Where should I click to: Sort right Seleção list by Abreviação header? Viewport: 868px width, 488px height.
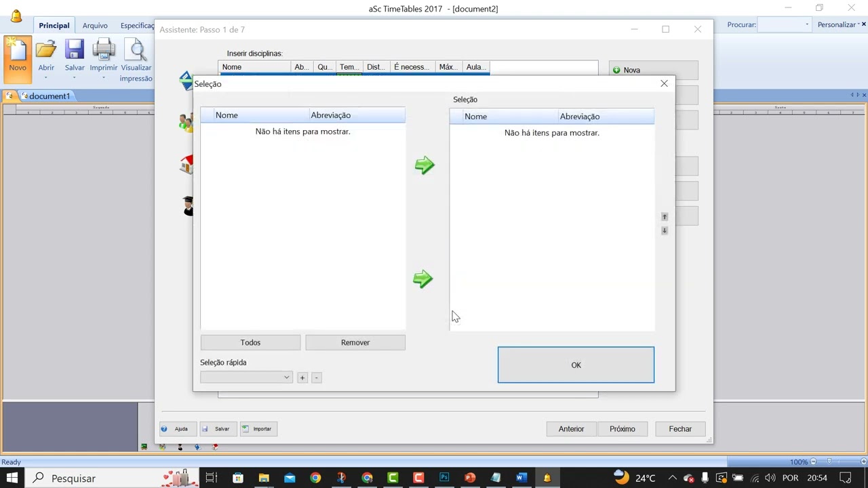(x=606, y=117)
